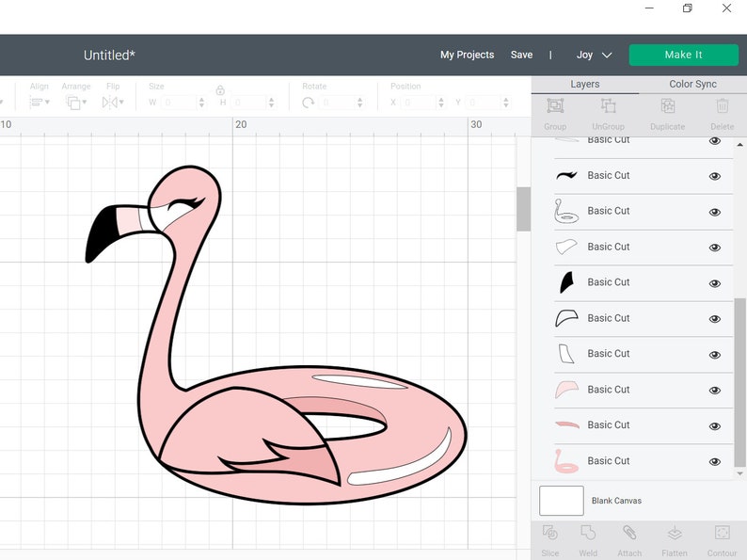Image resolution: width=747 pixels, height=560 pixels.
Task: Select the black beak tip layer thumbnail
Action: coord(566,282)
